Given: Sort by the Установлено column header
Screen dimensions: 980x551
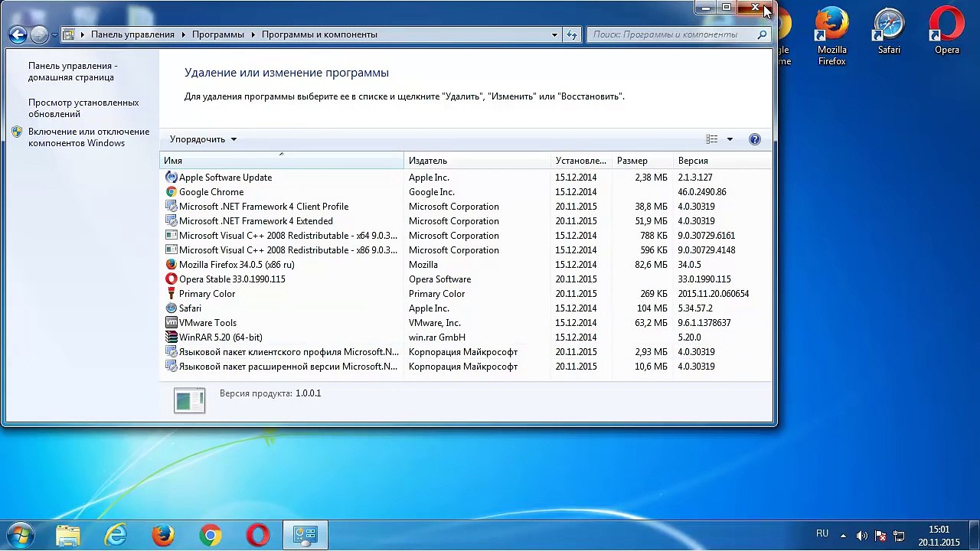Looking at the screenshot, I should click(581, 161).
